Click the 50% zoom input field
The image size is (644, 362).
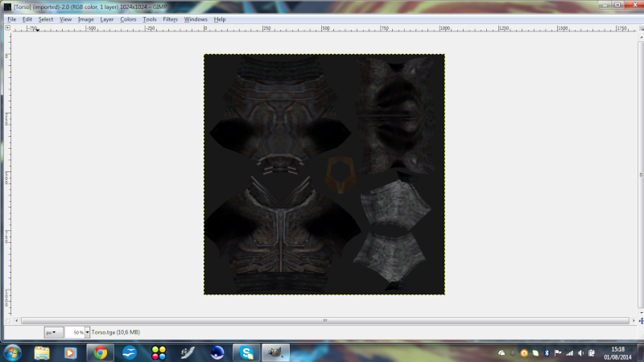75,332
